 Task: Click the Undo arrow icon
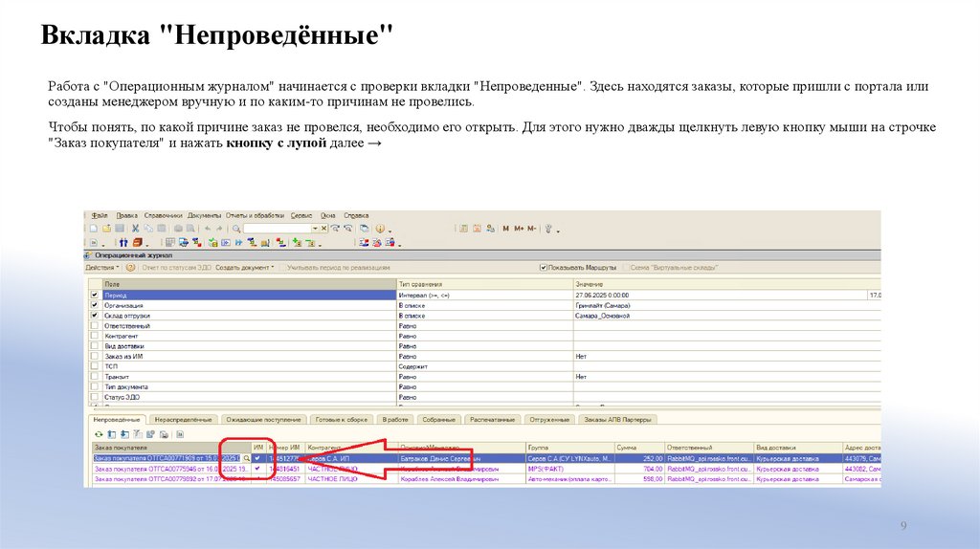(208, 229)
